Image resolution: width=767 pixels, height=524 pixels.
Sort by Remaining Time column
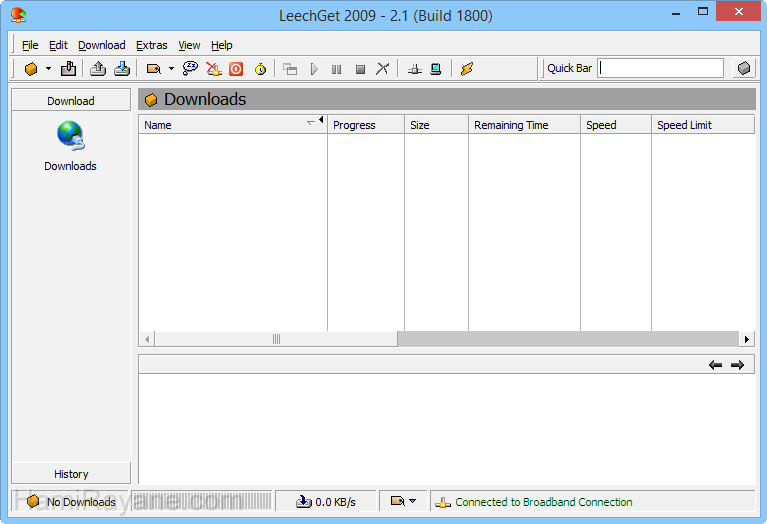pos(524,125)
